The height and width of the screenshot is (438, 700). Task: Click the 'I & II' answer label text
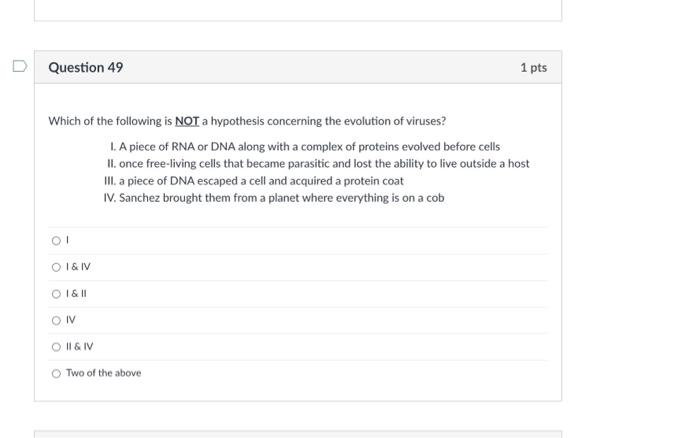[76, 294]
